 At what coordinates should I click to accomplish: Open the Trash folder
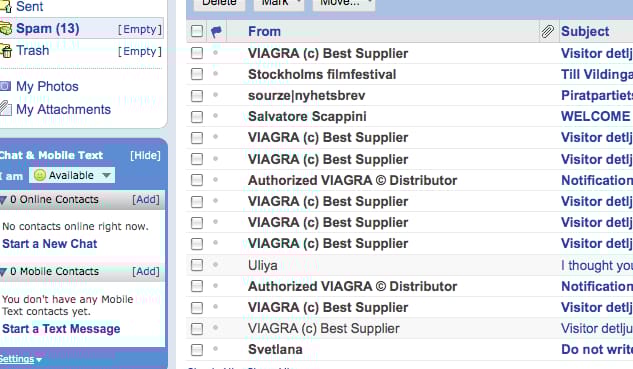click(33, 50)
